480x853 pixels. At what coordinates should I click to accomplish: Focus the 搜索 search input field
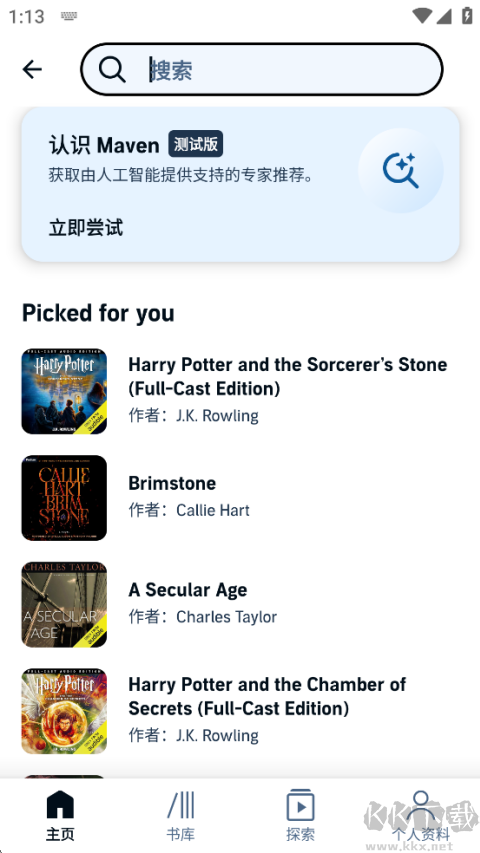[x=262, y=70]
